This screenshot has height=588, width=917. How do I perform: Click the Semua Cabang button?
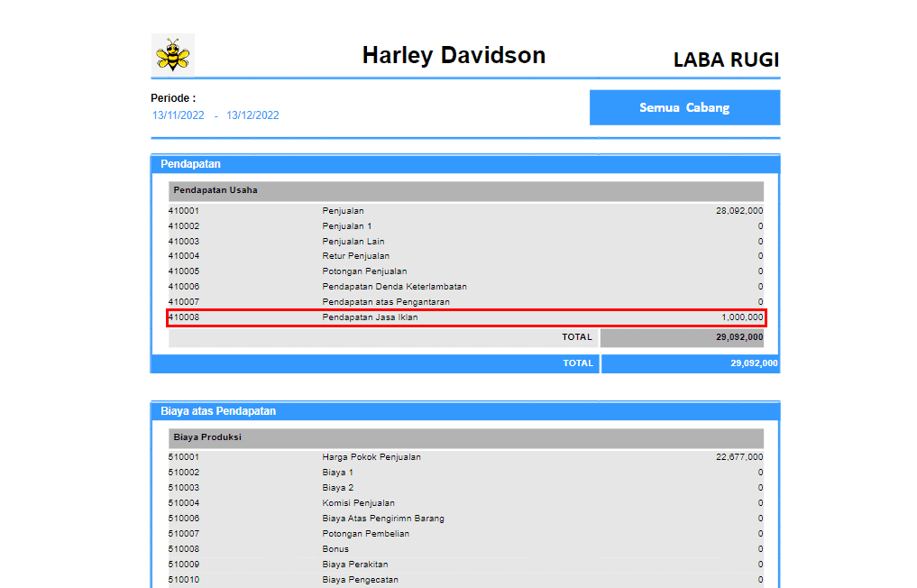click(685, 107)
